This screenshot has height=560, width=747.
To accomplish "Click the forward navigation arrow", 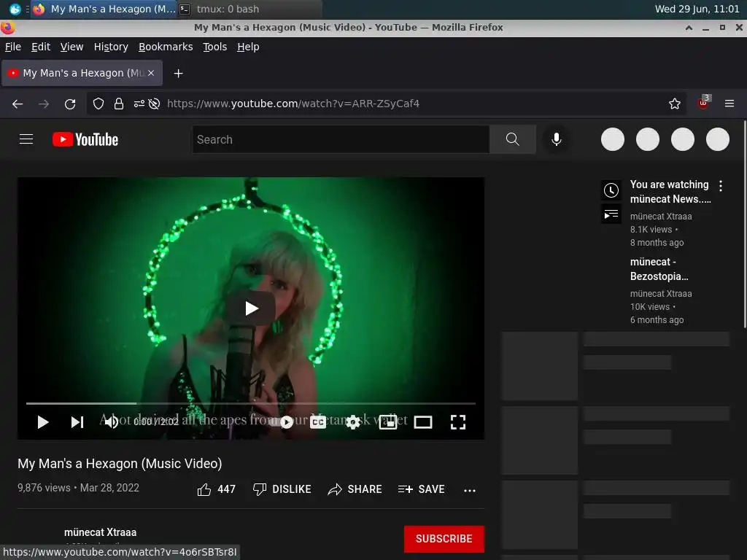I will 43,104.
